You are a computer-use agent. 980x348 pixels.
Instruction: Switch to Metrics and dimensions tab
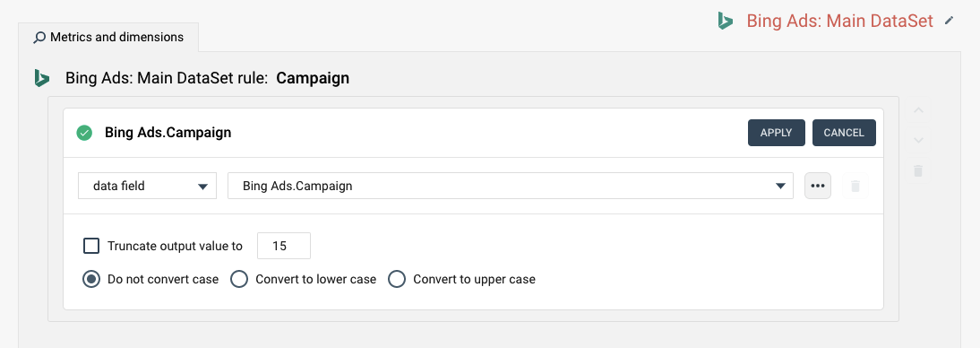[x=108, y=37]
